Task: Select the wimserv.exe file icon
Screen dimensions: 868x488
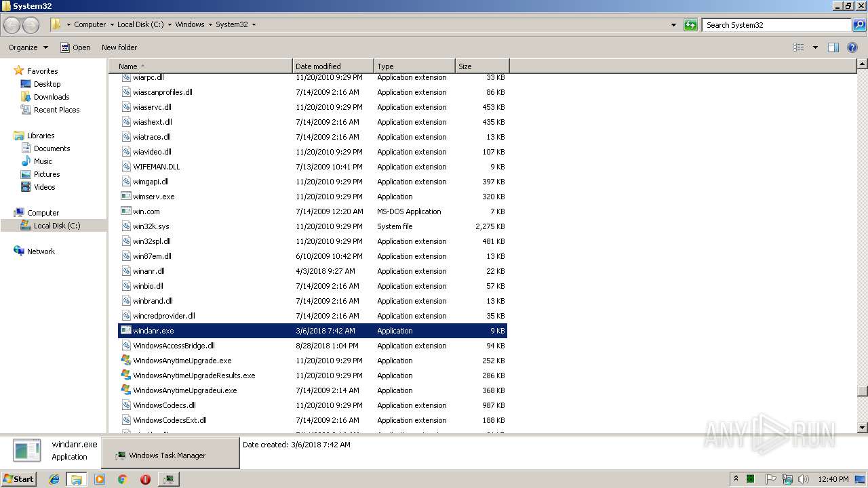Action: [126, 197]
